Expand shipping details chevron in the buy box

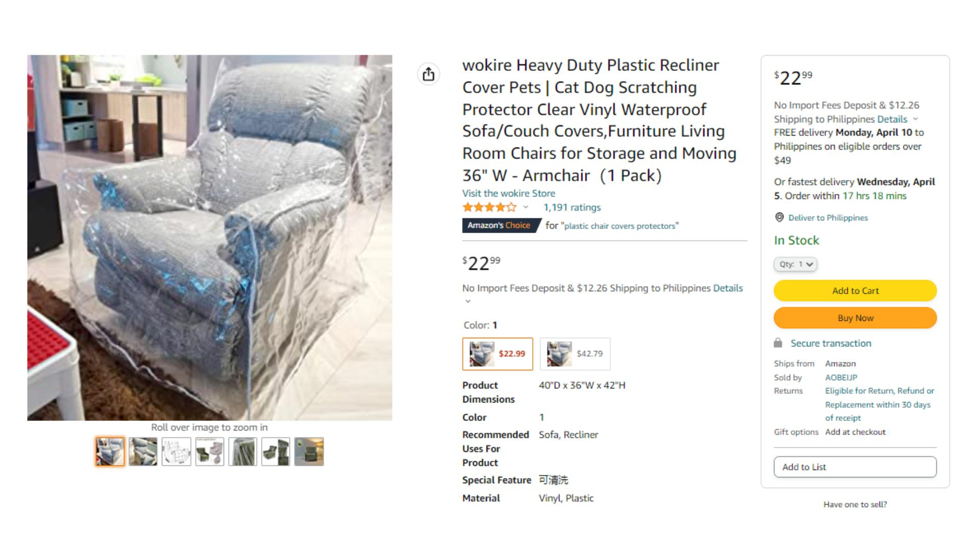click(915, 119)
